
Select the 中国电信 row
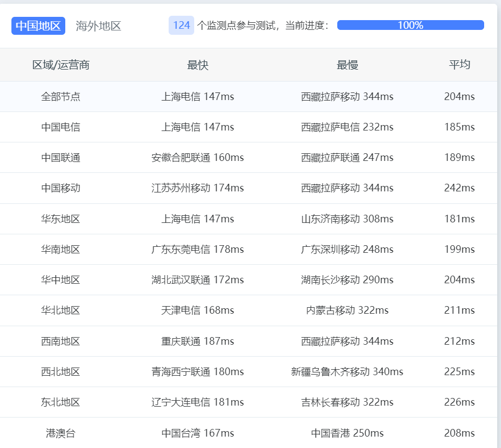(x=249, y=127)
